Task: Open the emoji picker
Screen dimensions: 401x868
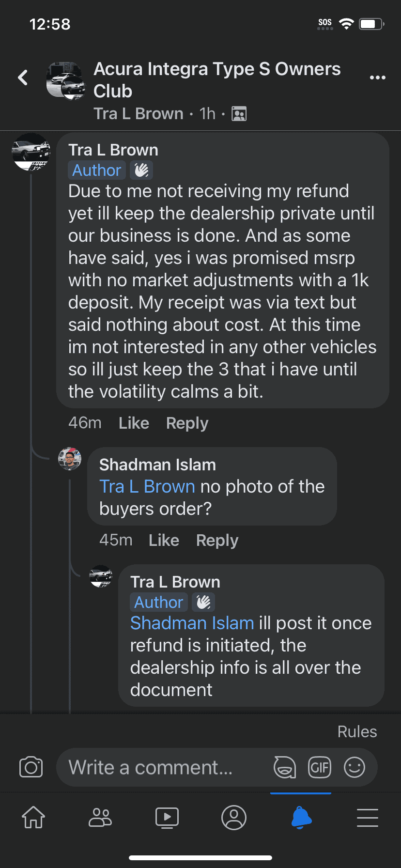Action: [355, 767]
